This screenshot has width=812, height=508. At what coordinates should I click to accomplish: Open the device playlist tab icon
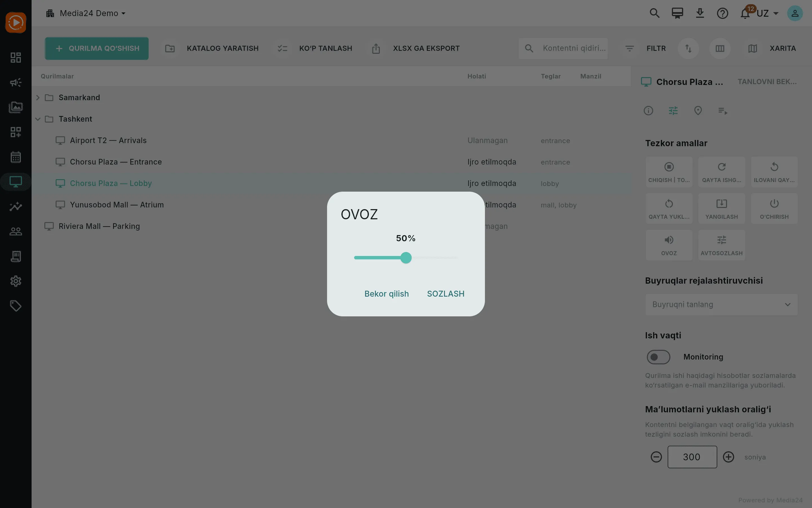coord(723,111)
